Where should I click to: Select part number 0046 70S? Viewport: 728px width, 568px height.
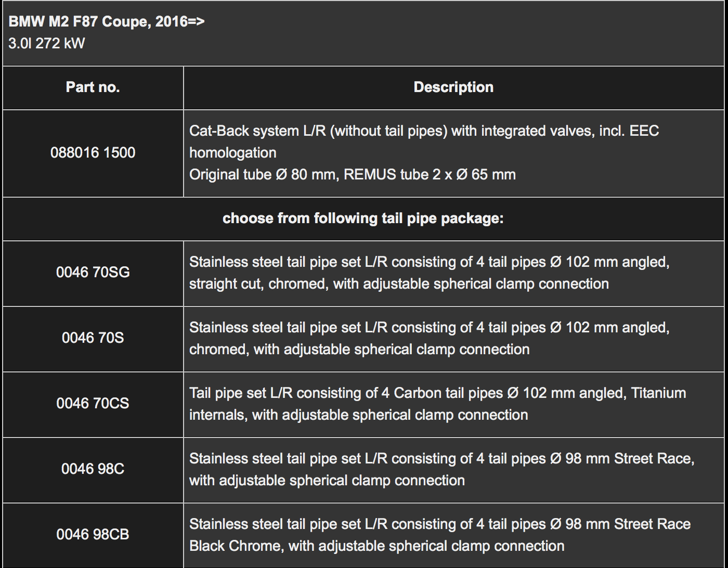93,338
